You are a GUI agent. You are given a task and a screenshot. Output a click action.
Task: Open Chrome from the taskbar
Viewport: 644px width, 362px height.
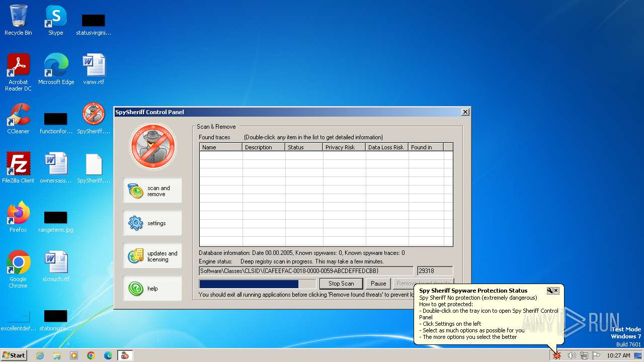pos(91,355)
